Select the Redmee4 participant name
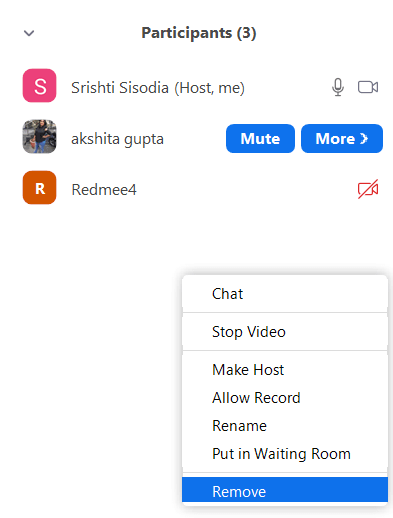 [x=104, y=190]
